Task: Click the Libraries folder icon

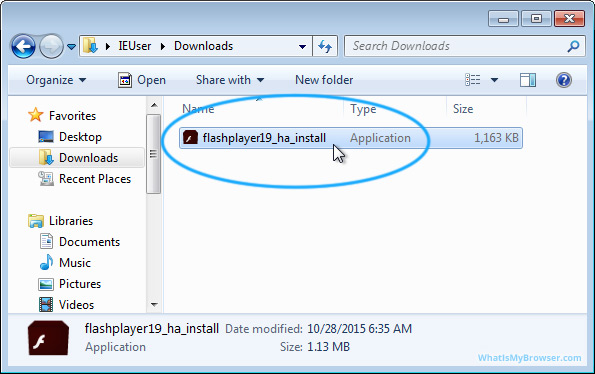Action: [x=36, y=221]
